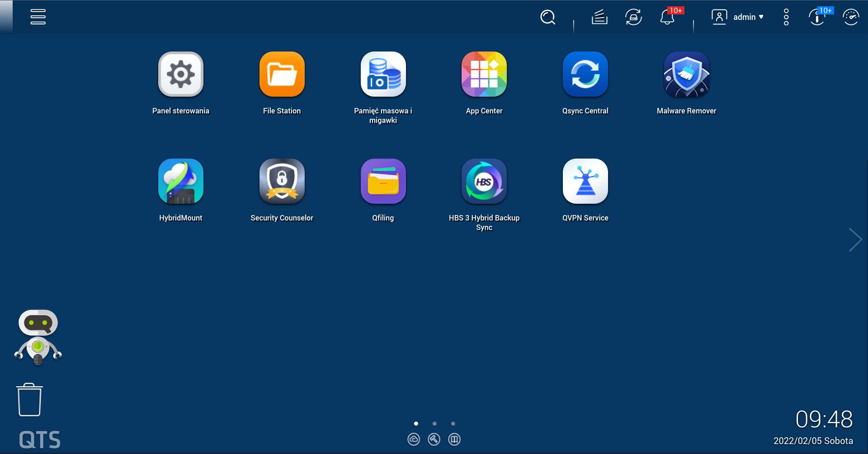The height and width of the screenshot is (454, 868).
Task: Click the admin user avatar icon
Action: tap(719, 17)
